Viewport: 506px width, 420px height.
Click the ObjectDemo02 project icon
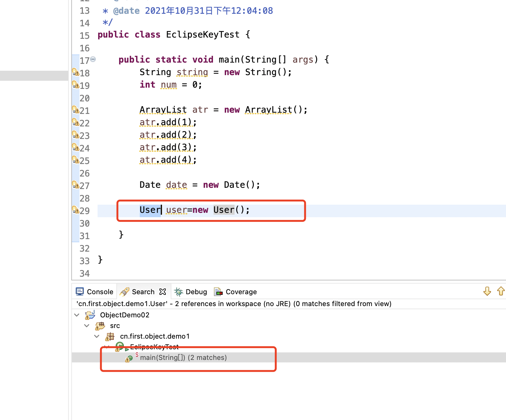[x=90, y=315]
